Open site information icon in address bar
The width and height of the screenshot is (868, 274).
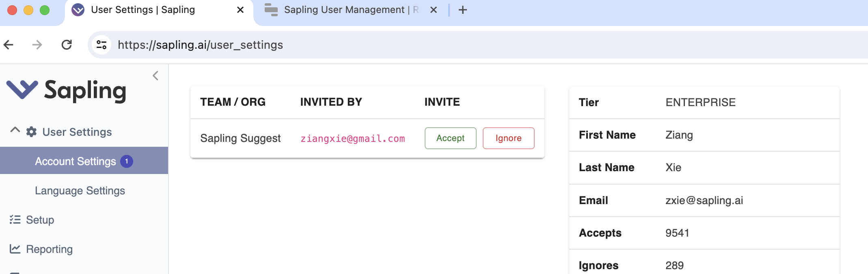[101, 45]
